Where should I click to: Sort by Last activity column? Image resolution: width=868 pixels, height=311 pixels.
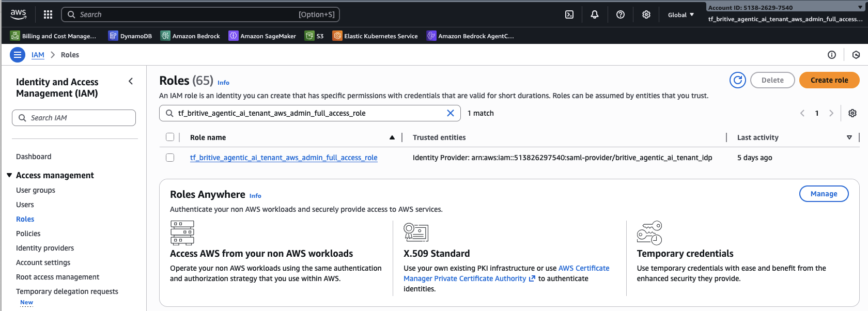(x=849, y=137)
